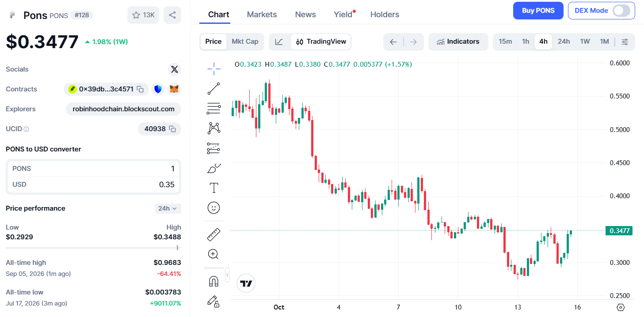644x317 pixels.
Task: Click the UCID info icon
Action: (x=26, y=129)
